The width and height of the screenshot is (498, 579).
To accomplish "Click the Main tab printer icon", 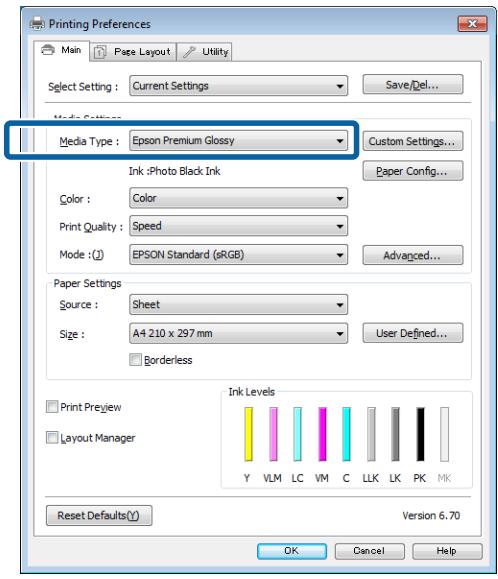I will click(48, 49).
